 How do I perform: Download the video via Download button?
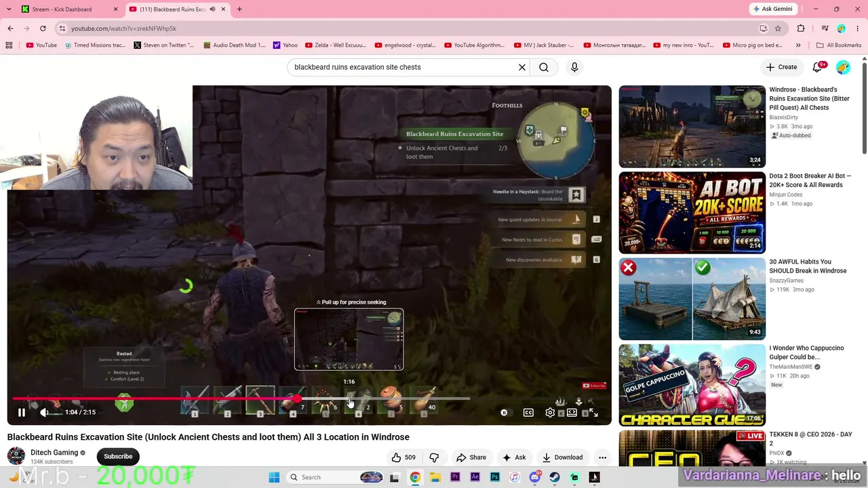pos(563,457)
